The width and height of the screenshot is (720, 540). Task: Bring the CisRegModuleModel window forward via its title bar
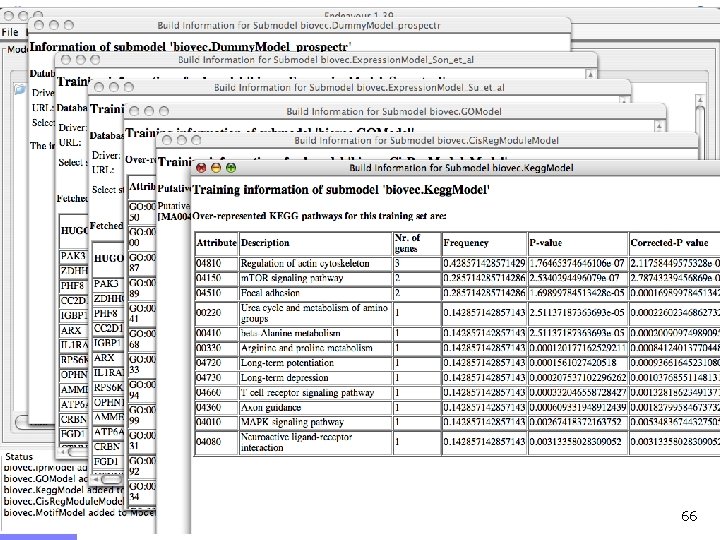coord(427,140)
